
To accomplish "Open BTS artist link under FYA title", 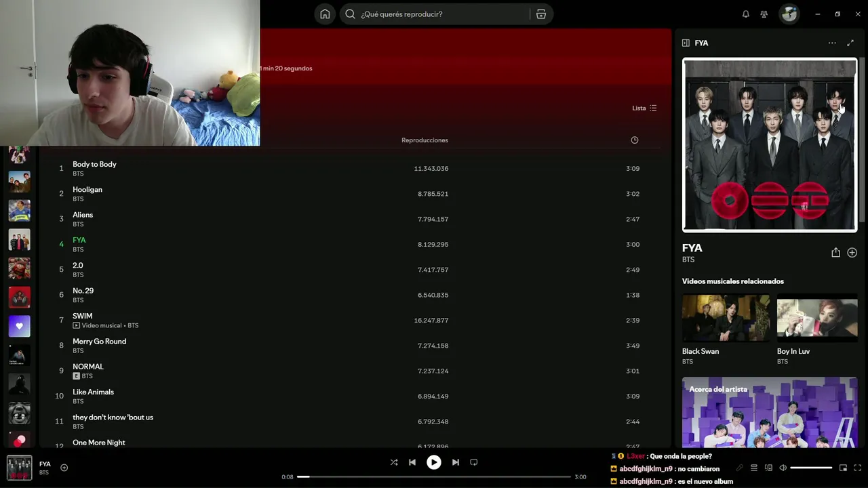I will (x=688, y=260).
